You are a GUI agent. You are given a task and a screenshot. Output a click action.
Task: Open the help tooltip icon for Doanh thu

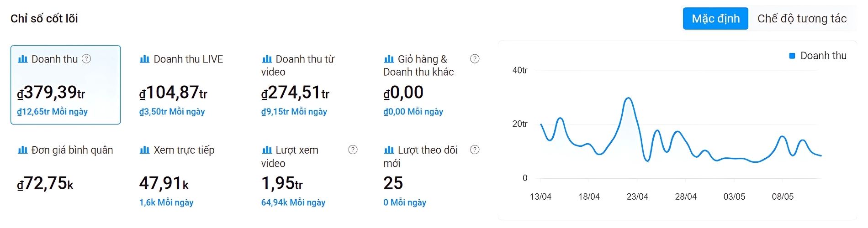(x=86, y=59)
